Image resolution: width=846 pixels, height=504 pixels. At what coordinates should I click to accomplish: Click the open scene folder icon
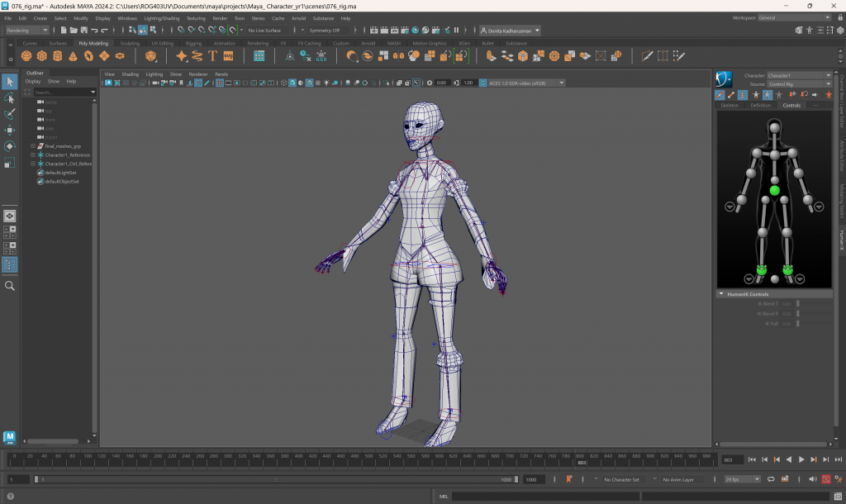[74, 31]
